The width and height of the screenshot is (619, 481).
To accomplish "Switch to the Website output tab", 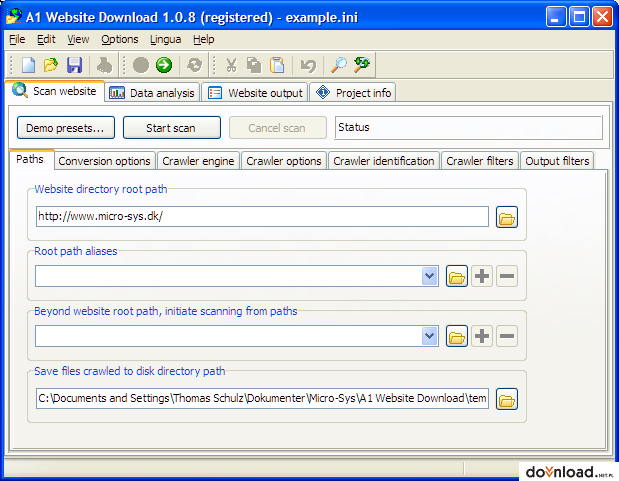I will (x=255, y=93).
